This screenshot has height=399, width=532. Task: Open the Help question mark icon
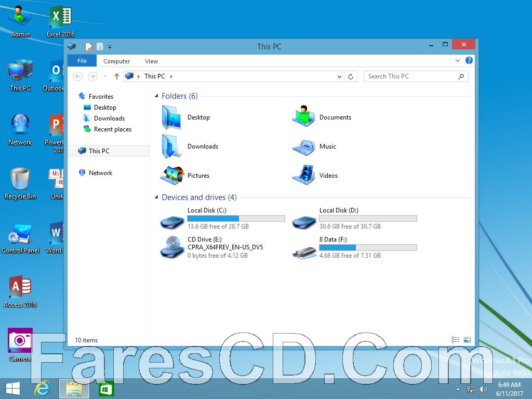(x=469, y=60)
